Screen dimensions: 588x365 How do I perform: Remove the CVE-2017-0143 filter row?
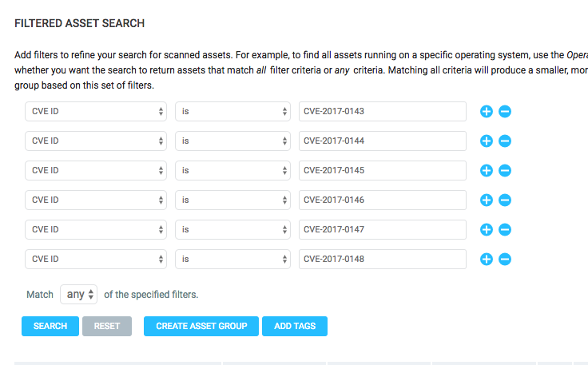coord(505,112)
